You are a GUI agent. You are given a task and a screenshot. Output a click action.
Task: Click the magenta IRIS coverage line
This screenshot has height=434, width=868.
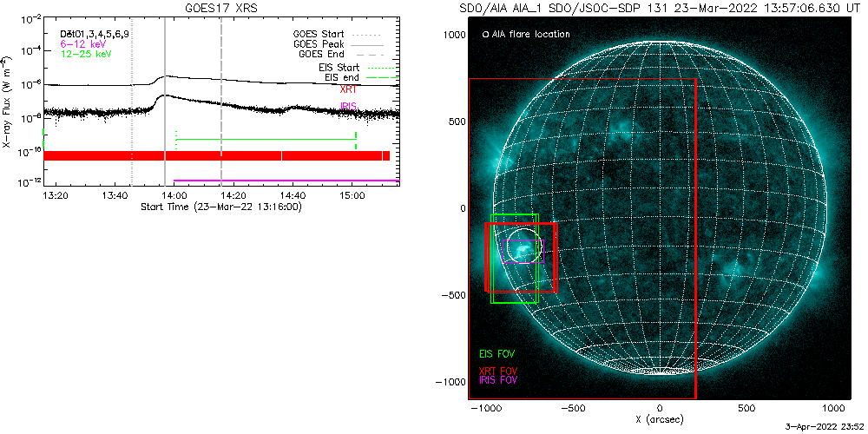point(286,181)
